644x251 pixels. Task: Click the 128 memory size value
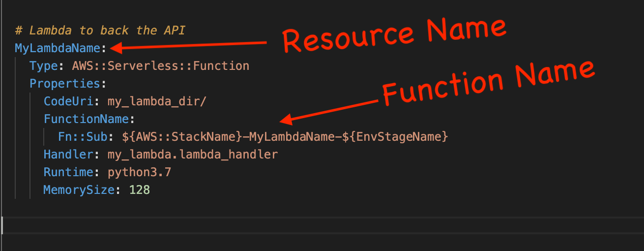(139, 189)
